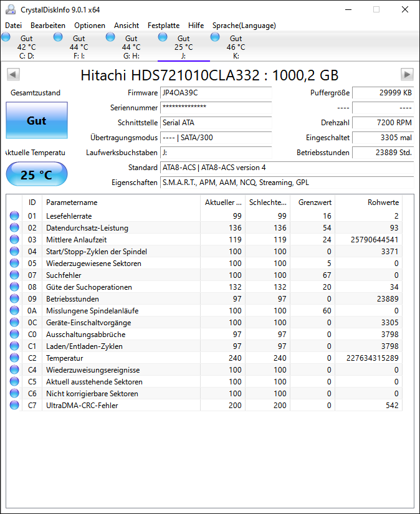The image size is (420, 514).
Task: Click raw value 542
Action: [x=392, y=405]
